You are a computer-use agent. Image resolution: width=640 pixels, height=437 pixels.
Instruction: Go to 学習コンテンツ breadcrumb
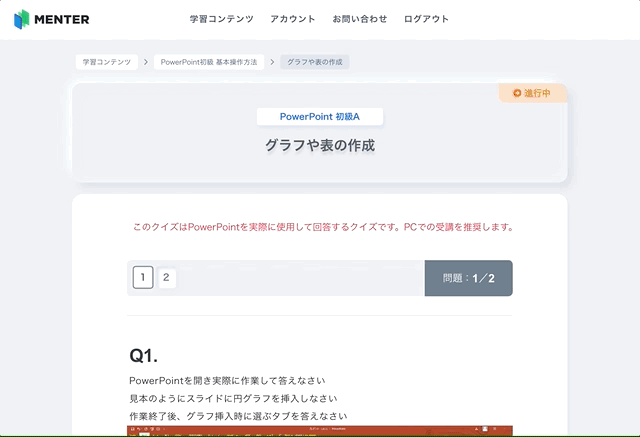coord(107,62)
